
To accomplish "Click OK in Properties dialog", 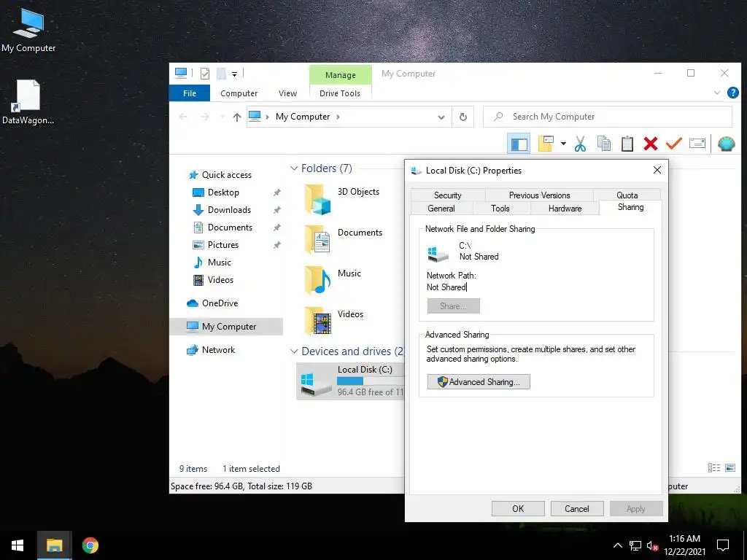I will (518, 508).
